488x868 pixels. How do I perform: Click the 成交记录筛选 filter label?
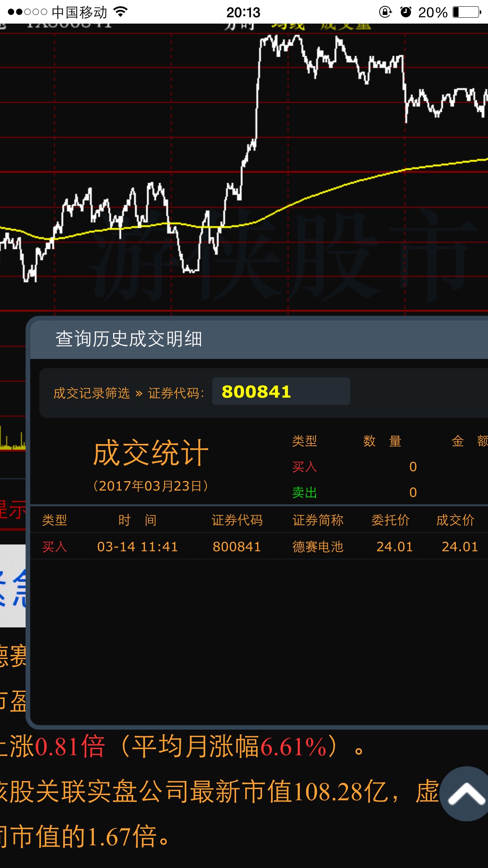click(x=92, y=393)
